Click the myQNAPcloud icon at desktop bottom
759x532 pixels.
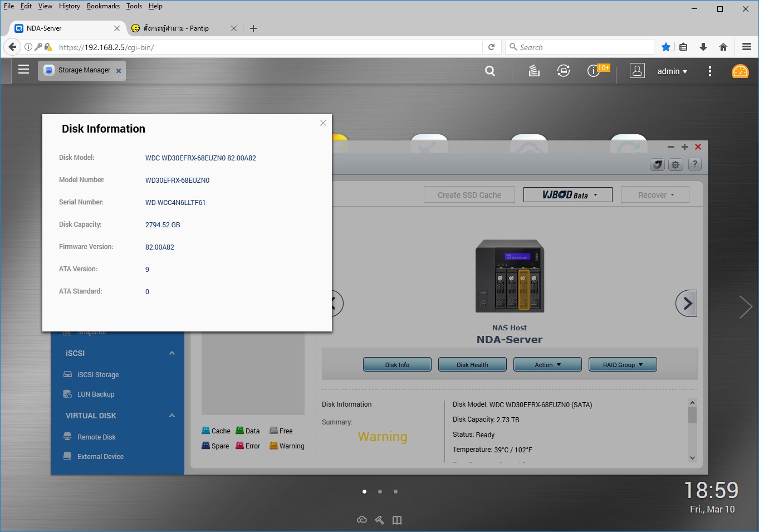(362, 520)
